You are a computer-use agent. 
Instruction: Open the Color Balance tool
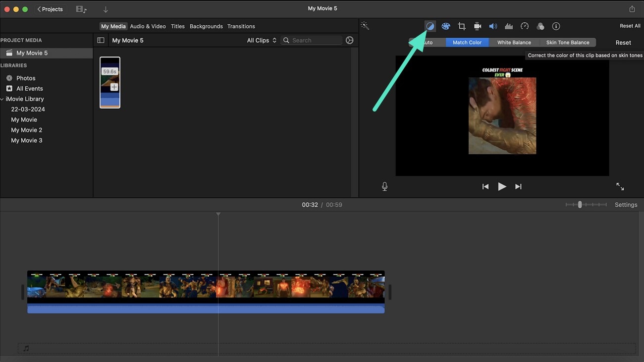(x=430, y=26)
